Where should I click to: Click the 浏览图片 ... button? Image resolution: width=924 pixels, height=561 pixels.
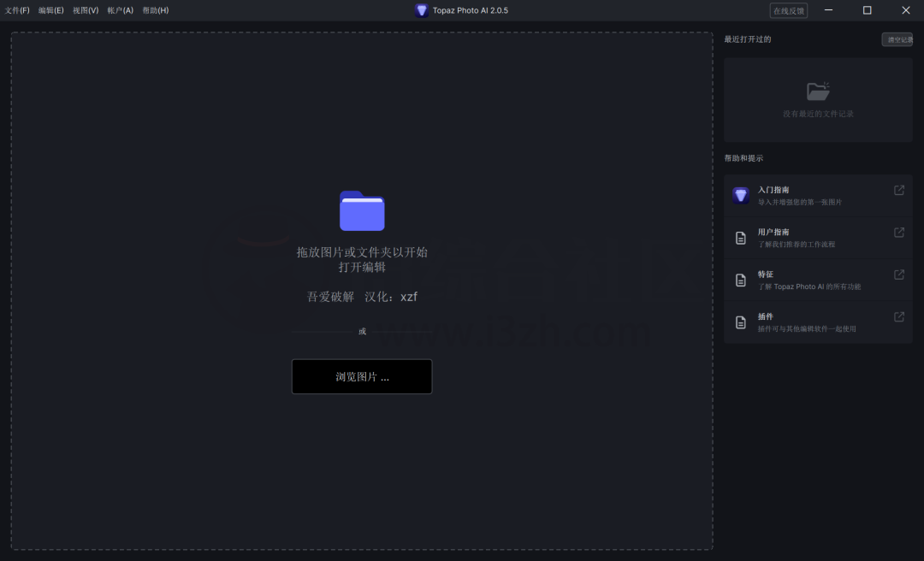pos(362,376)
